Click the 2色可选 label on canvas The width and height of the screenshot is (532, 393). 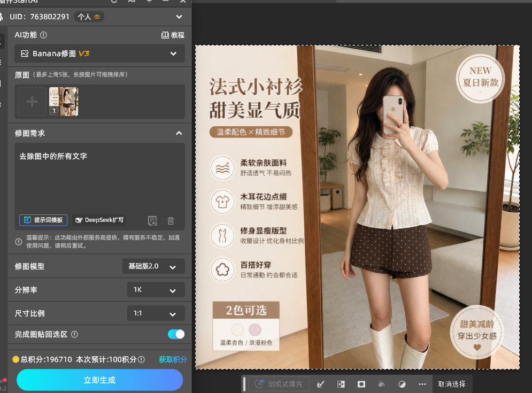[x=246, y=310]
